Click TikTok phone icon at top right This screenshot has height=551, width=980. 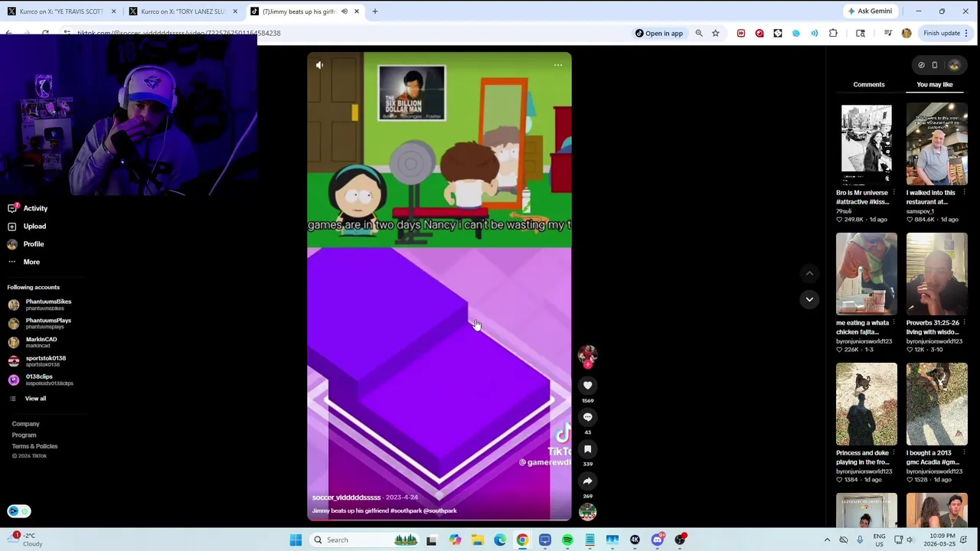point(935,65)
